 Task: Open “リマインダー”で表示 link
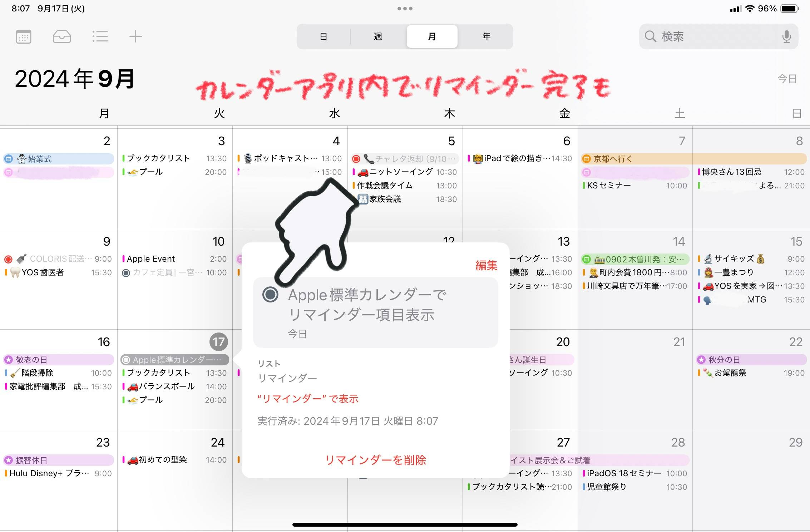coord(308,399)
